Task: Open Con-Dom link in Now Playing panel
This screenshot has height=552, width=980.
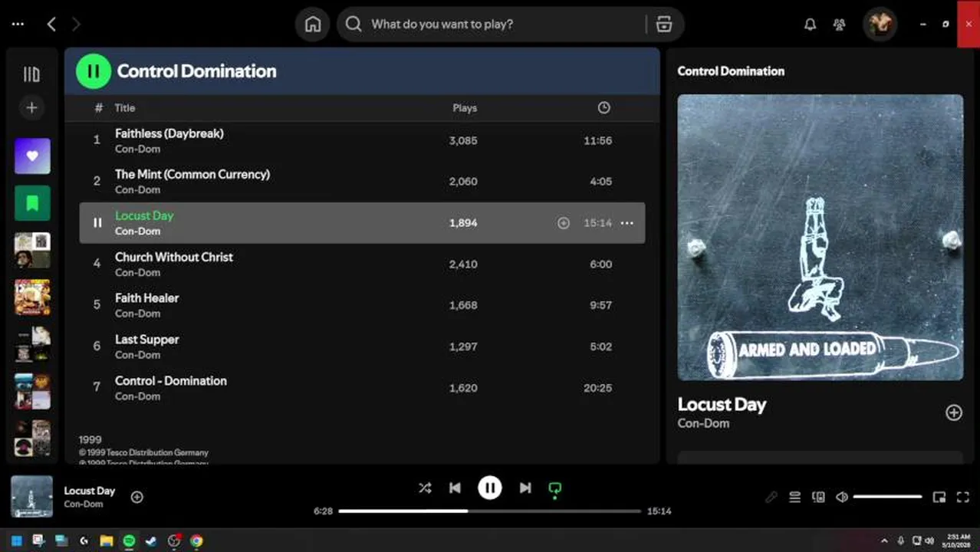Action: (703, 423)
